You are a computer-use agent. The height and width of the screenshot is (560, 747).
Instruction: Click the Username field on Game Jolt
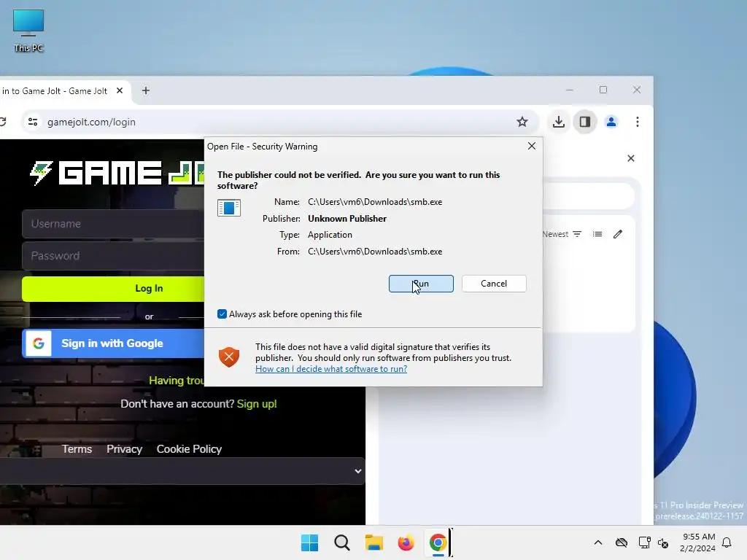tap(113, 224)
